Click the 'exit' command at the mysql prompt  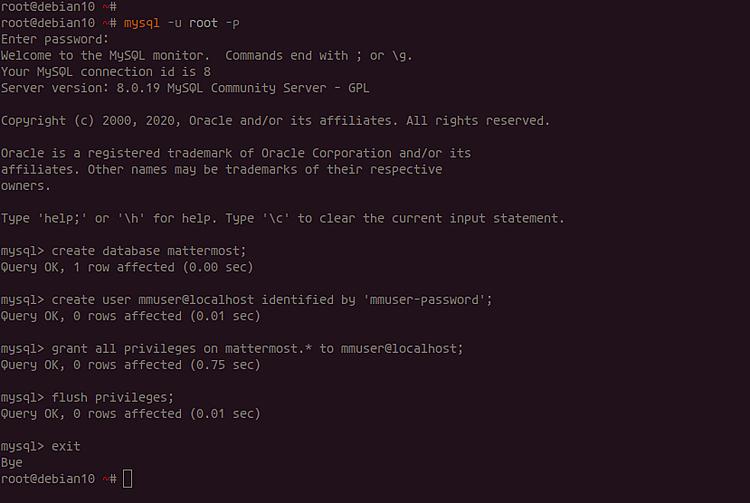[66, 446]
